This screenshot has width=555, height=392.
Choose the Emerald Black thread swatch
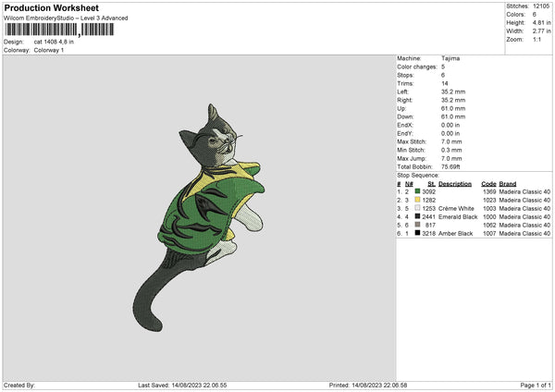tap(419, 216)
